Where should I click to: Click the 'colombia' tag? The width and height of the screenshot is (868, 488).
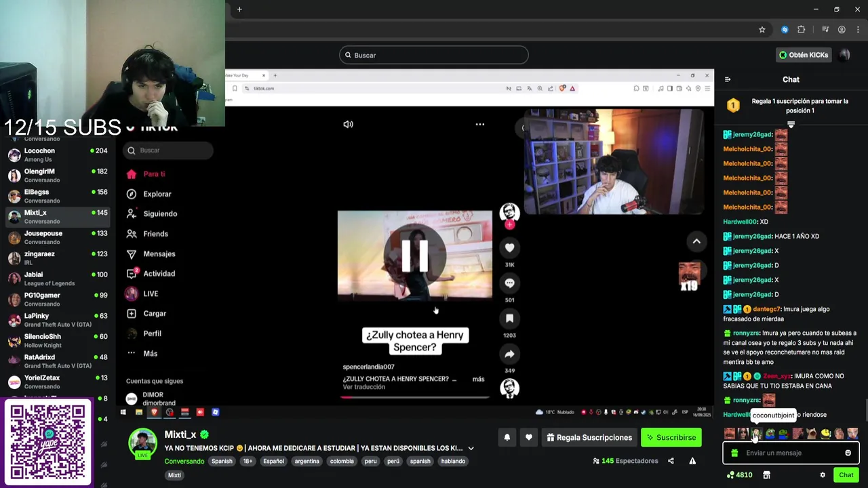tap(342, 461)
